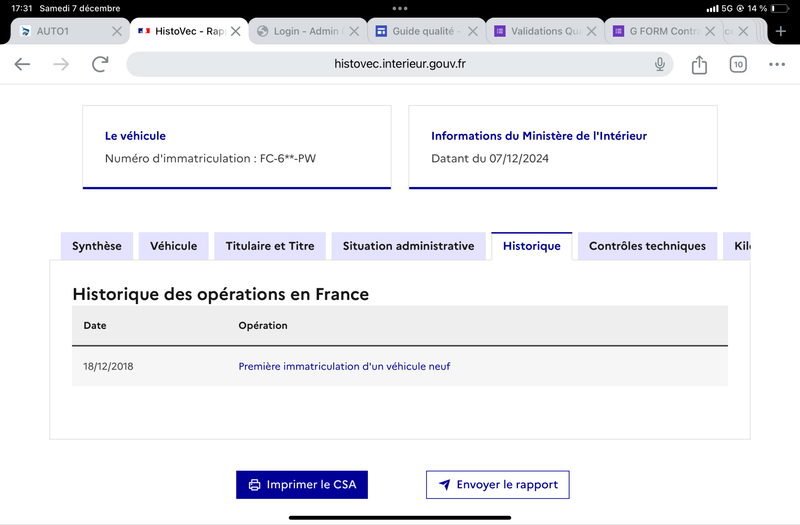
Task: Close the AUTO1 tab
Action: [117, 32]
